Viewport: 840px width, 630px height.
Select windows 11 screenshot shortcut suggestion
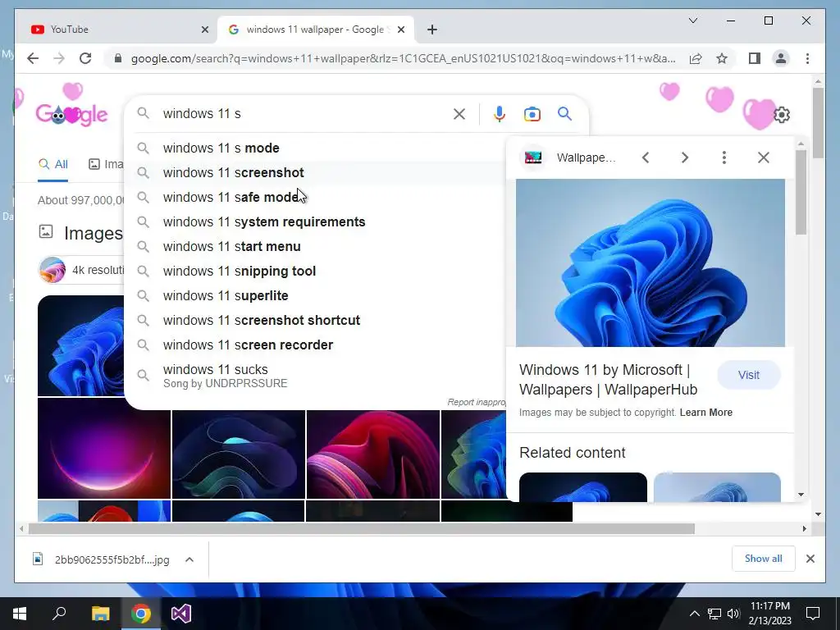315,321
